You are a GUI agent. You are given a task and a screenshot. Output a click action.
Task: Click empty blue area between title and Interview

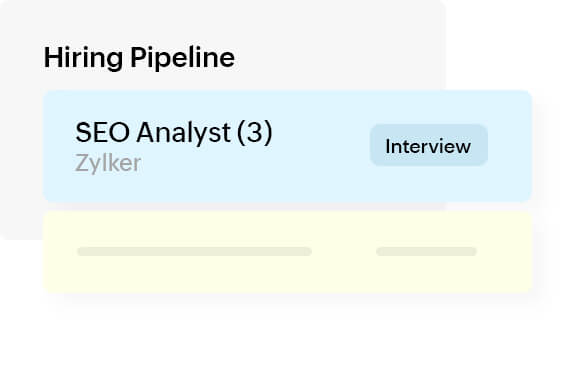coord(321,146)
